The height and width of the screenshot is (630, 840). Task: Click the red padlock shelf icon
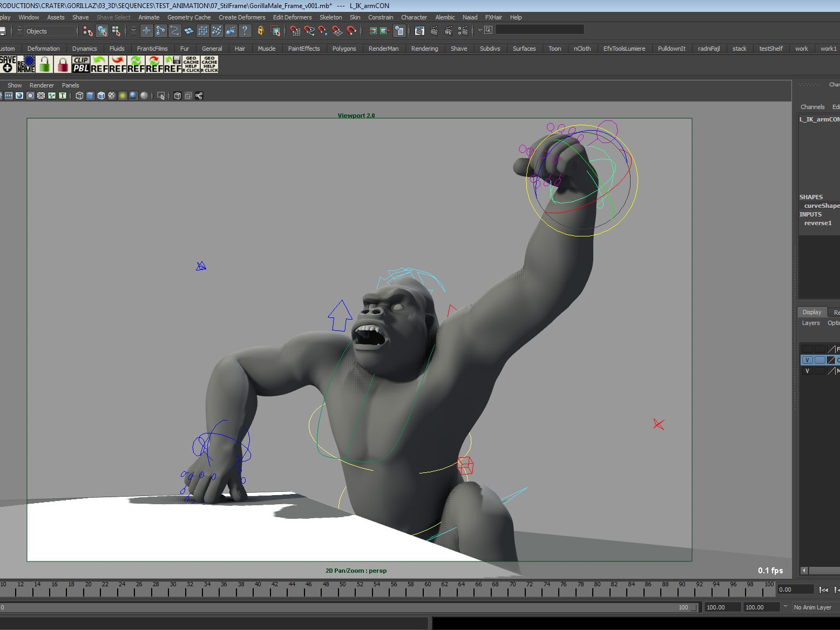[x=63, y=64]
